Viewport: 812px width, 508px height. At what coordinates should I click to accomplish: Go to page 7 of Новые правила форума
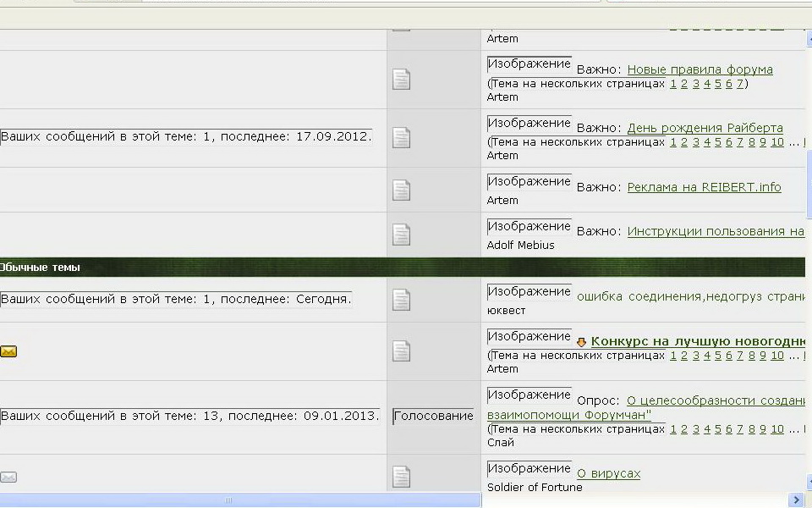pyautogui.click(x=740, y=84)
